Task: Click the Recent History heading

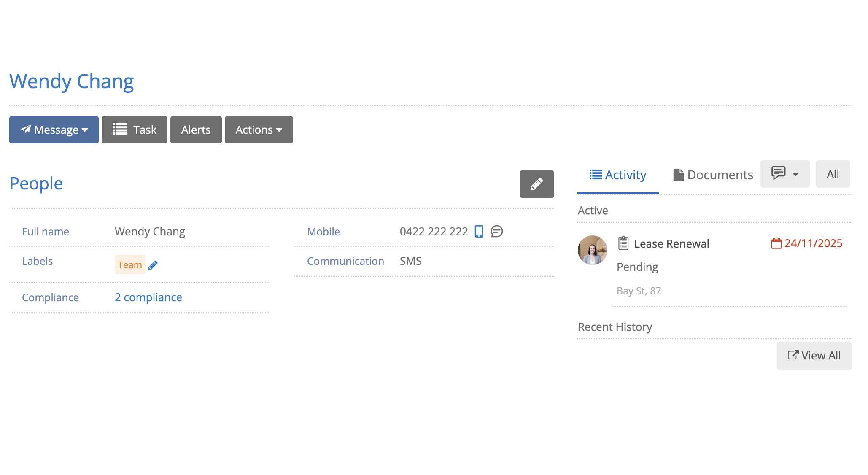Action: (615, 327)
